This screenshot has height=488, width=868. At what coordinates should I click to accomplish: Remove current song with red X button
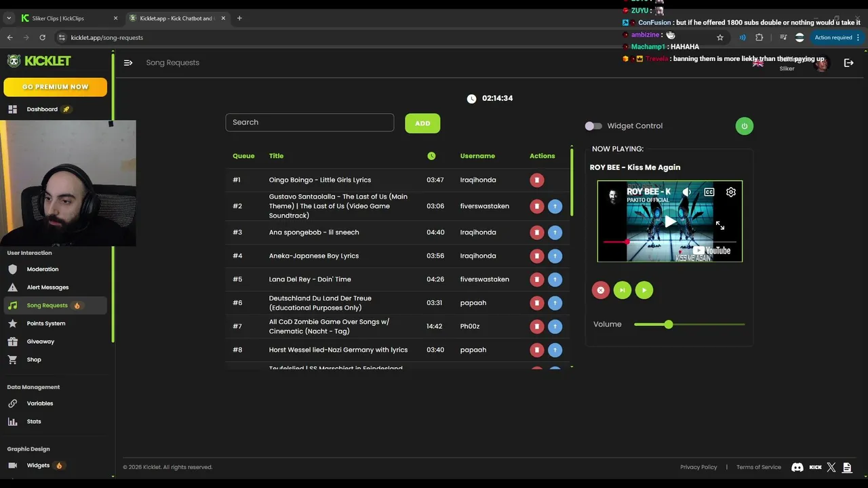tap(600, 290)
